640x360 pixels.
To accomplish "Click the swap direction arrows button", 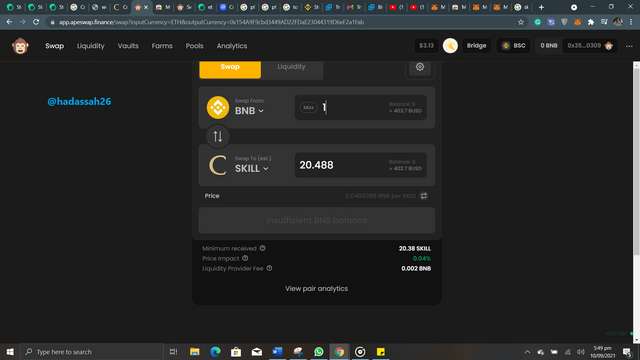I will click(218, 136).
